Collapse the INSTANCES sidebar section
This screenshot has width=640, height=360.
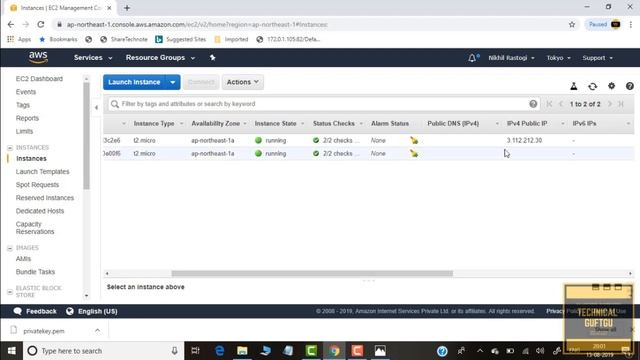(x=10, y=147)
